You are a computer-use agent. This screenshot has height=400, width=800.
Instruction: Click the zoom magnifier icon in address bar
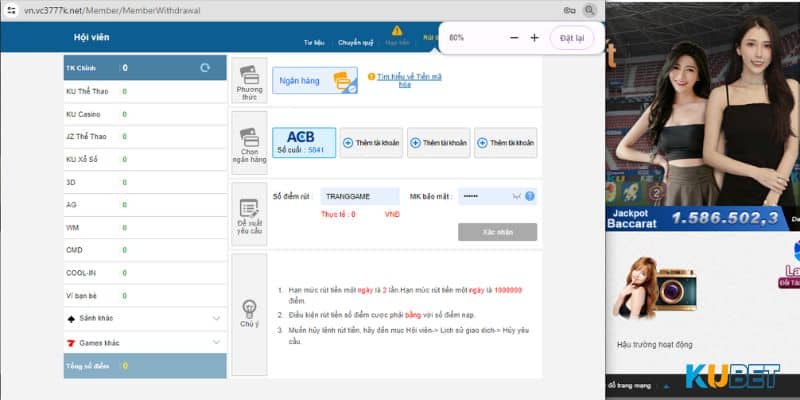tap(590, 10)
